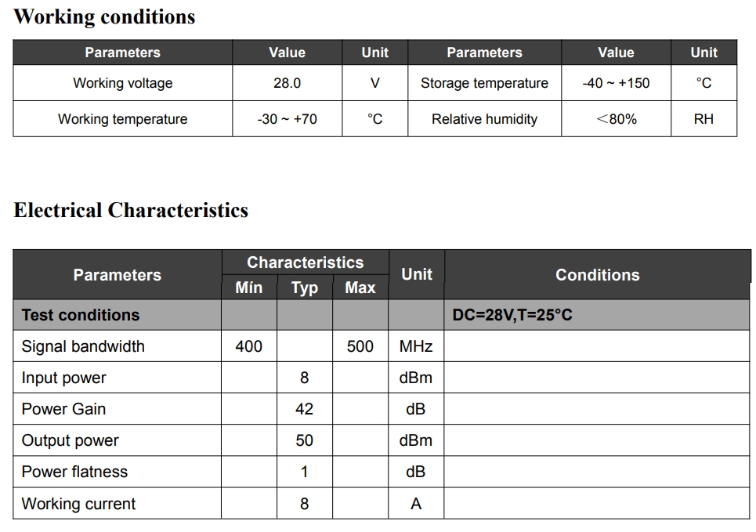Select the Working voltage cell
The height and width of the screenshot is (532, 756).
[x=123, y=83]
